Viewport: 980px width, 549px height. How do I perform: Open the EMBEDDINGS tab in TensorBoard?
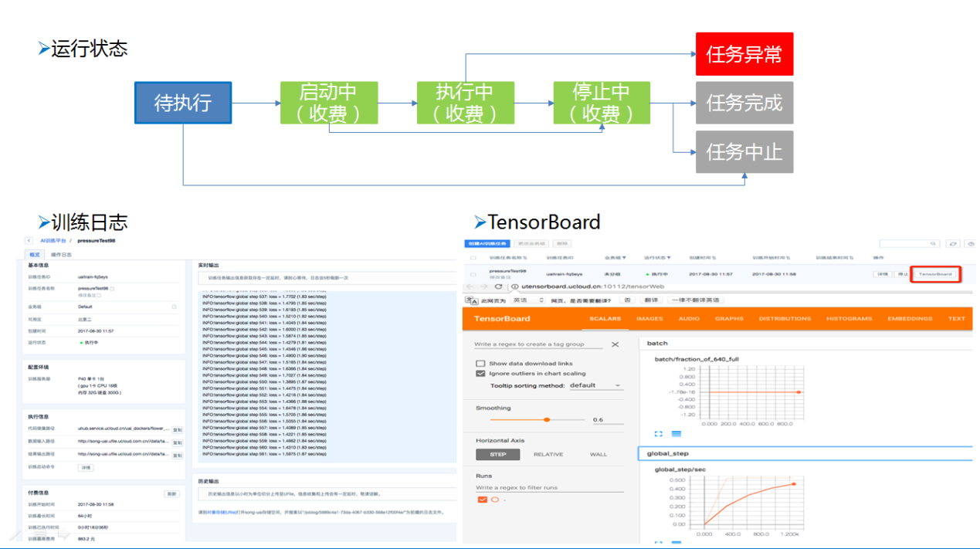click(x=910, y=318)
